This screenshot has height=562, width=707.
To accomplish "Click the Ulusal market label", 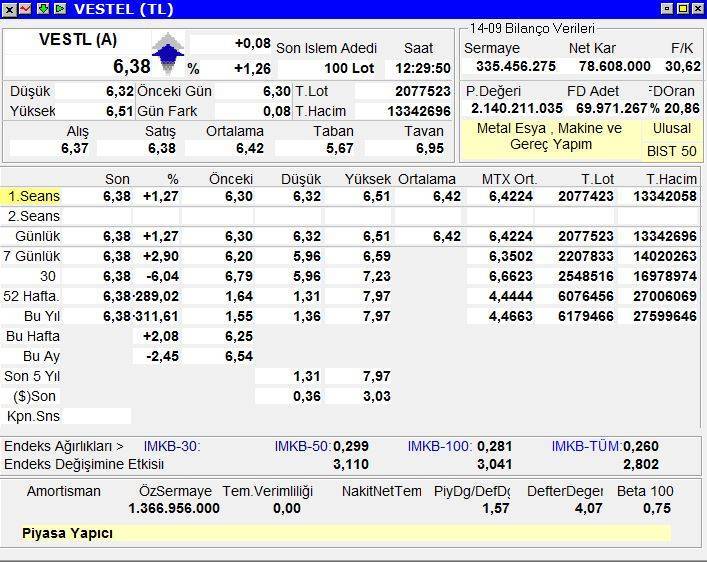I will point(672,129).
